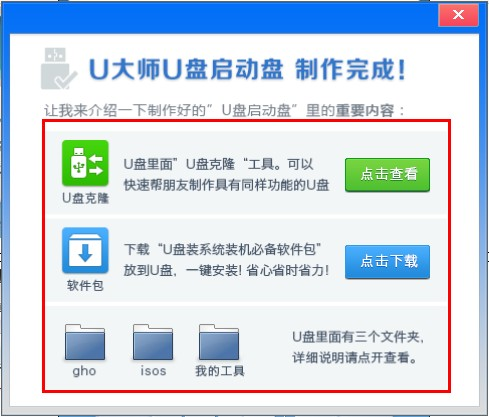Close the dialog with the red X
Viewport: 489px width, 417px height.
click(459, 15)
